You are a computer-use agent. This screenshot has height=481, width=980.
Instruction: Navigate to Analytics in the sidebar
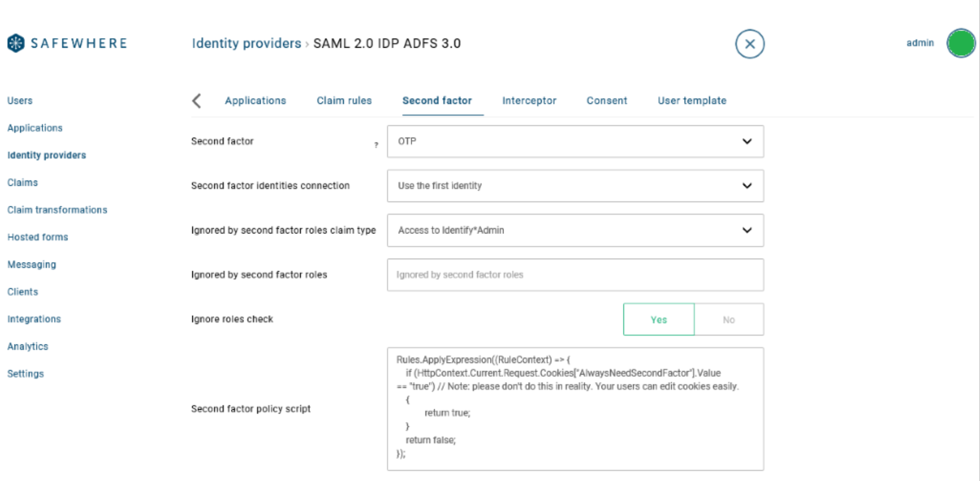pyautogui.click(x=28, y=346)
